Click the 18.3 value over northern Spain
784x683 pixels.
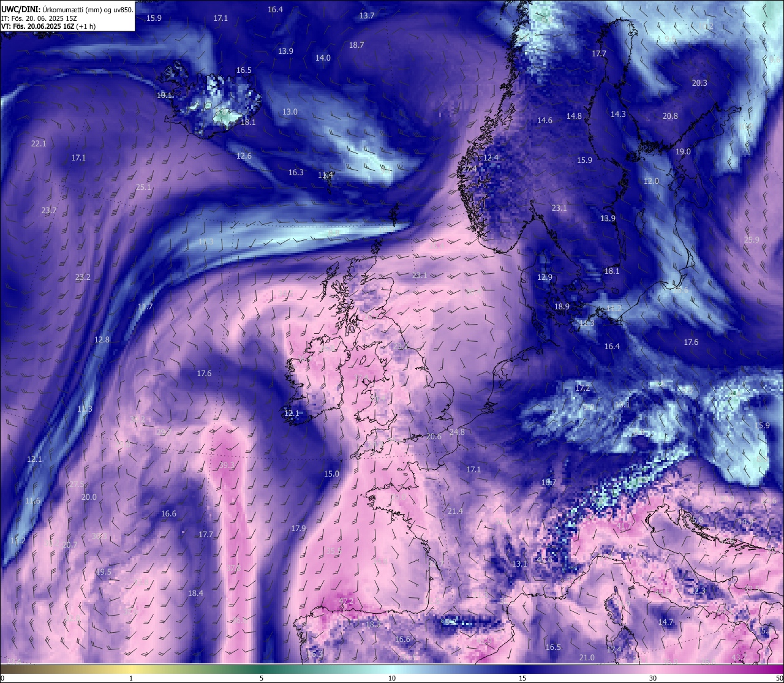pyautogui.click(x=373, y=625)
